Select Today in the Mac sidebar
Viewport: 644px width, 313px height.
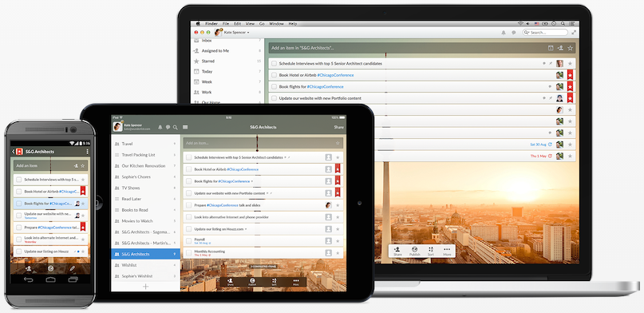[x=227, y=72]
